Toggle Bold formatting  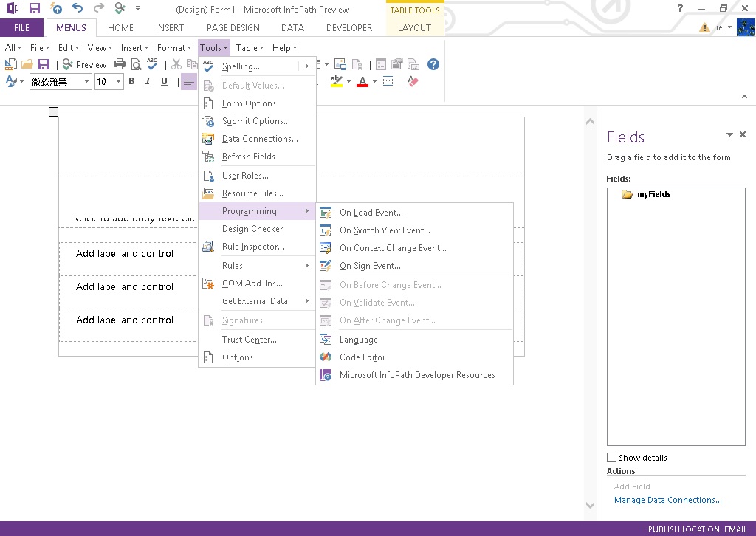(132, 82)
